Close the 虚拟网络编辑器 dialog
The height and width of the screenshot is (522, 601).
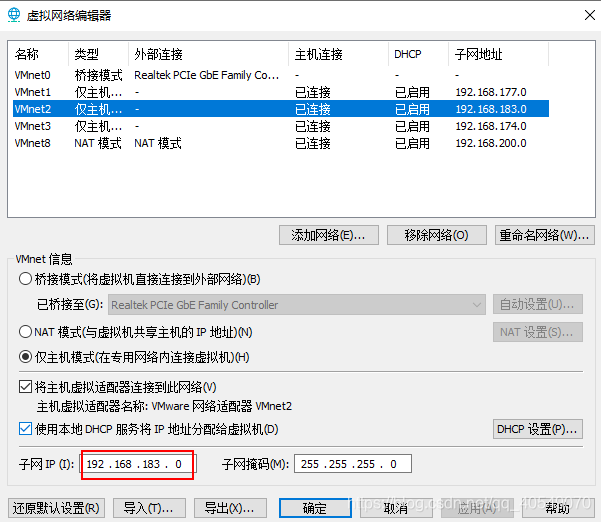tap(590, 15)
